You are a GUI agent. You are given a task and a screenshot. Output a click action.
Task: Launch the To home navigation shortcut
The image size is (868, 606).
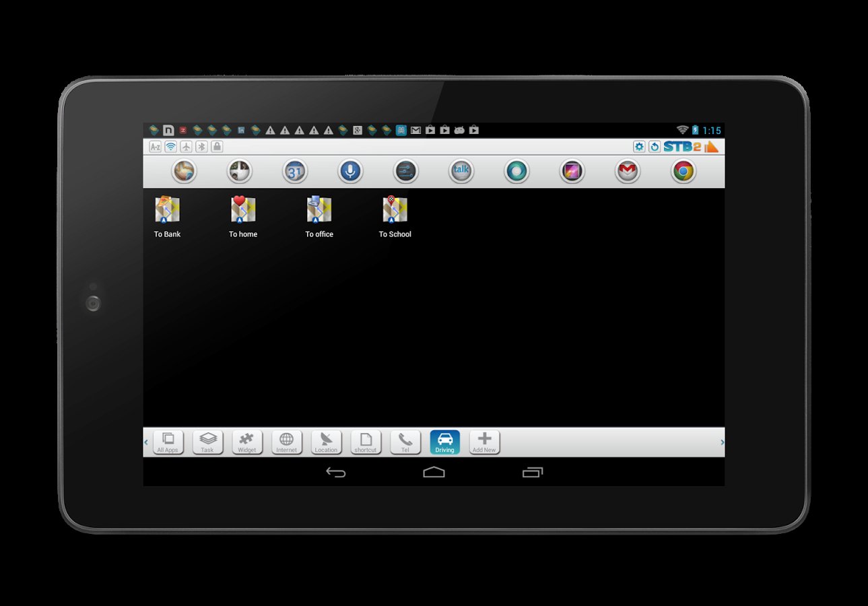(242, 210)
